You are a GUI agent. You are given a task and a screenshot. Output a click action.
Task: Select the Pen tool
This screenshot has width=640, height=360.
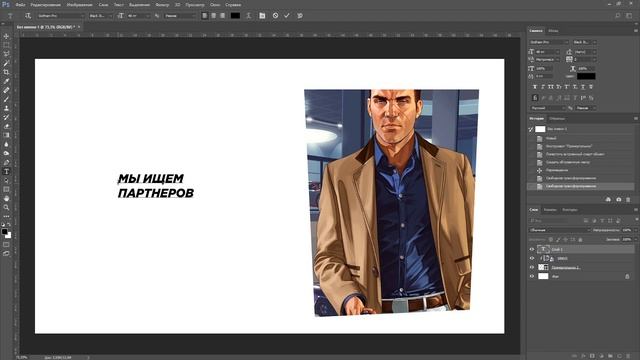point(6,162)
